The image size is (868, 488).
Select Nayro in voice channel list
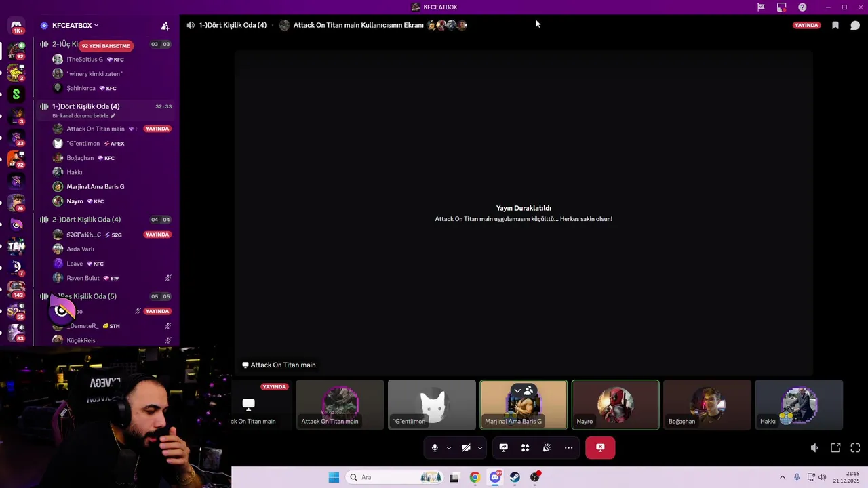[x=75, y=201]
